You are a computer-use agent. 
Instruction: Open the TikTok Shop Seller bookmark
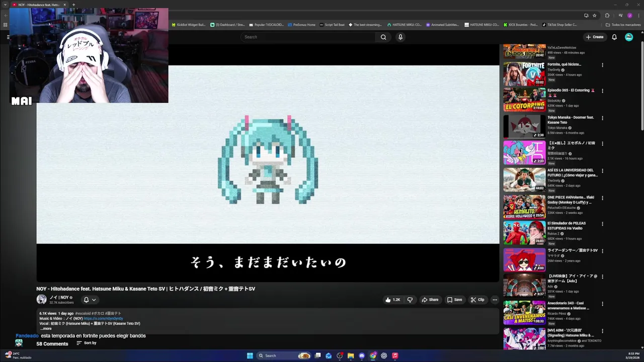click(x=559, y=25)
